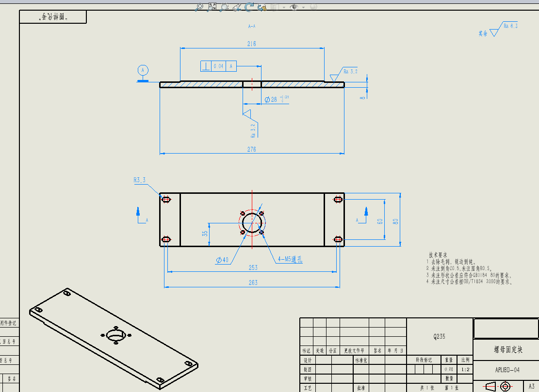
Task: Select the Q235 material cell in title block
Action: tap(440, 336)
